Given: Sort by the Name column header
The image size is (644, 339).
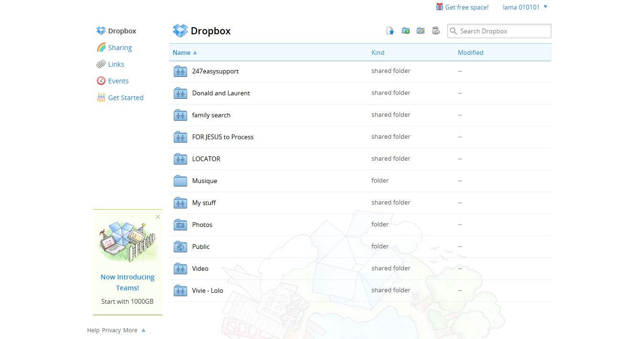Looking at the screenshot, I should [x=185, y=52].
